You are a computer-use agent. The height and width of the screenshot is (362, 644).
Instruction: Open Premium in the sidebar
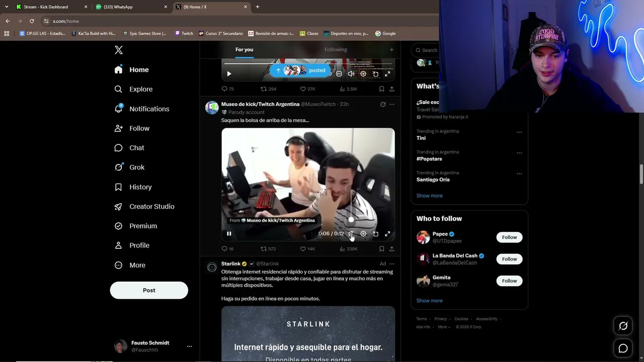point(136,226)
